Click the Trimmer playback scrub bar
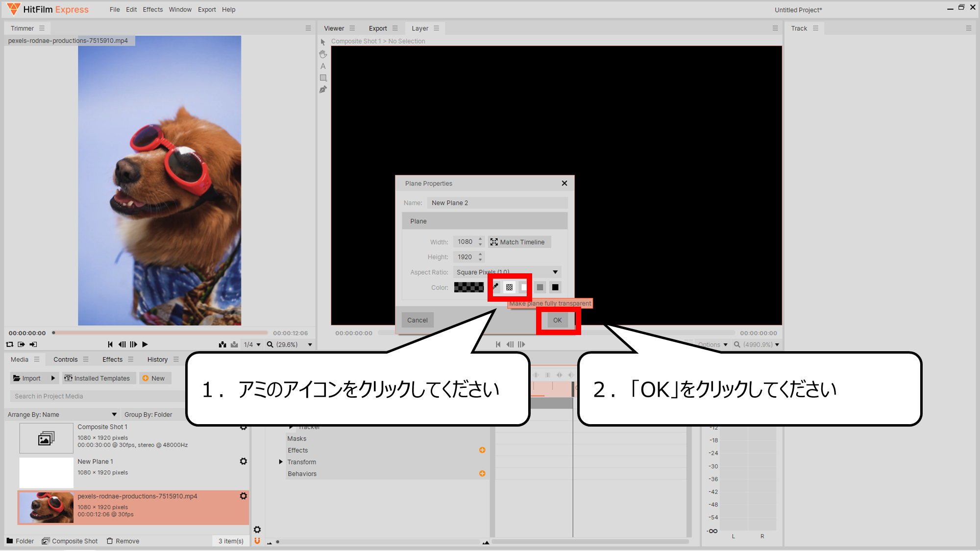Screen dimensions: 980x551 pos(160,333)
